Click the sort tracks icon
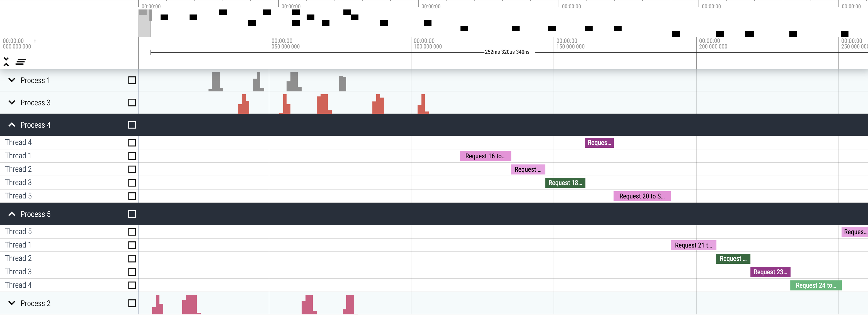 [21, 62]
